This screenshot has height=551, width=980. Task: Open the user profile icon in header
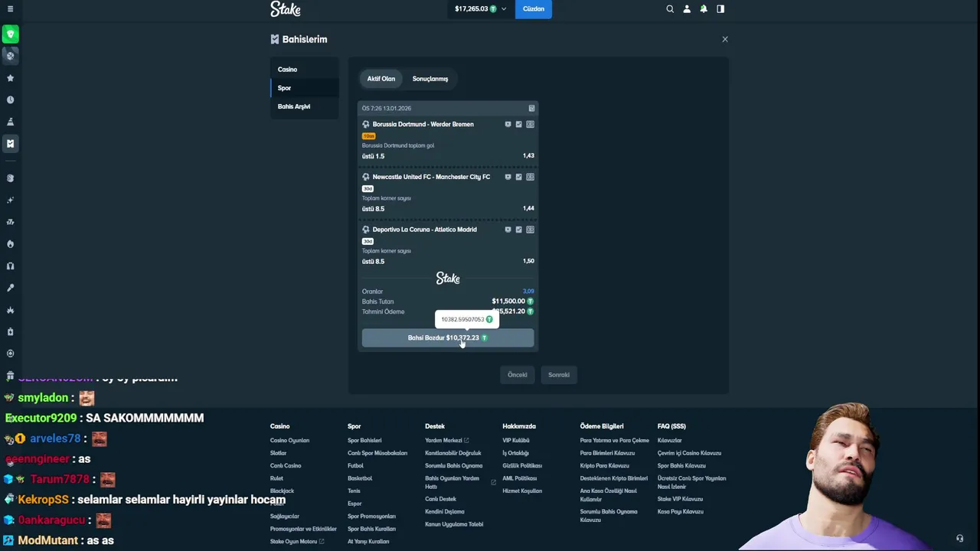[x=687, y=9]
